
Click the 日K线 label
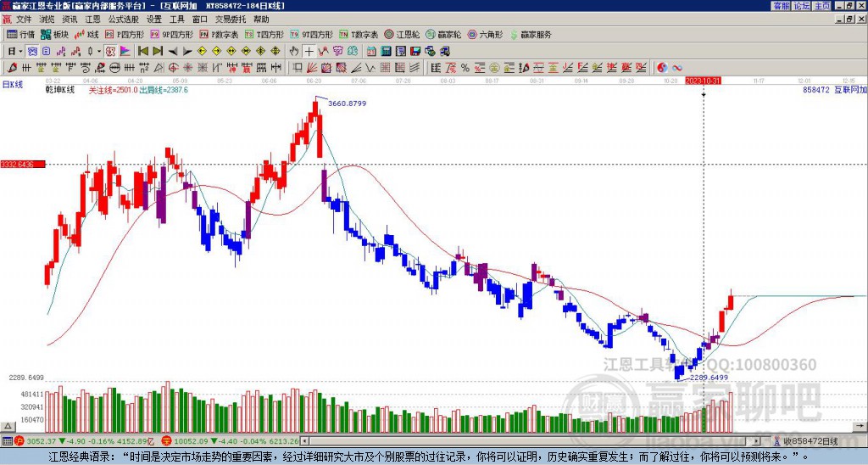tap(12, 84)
